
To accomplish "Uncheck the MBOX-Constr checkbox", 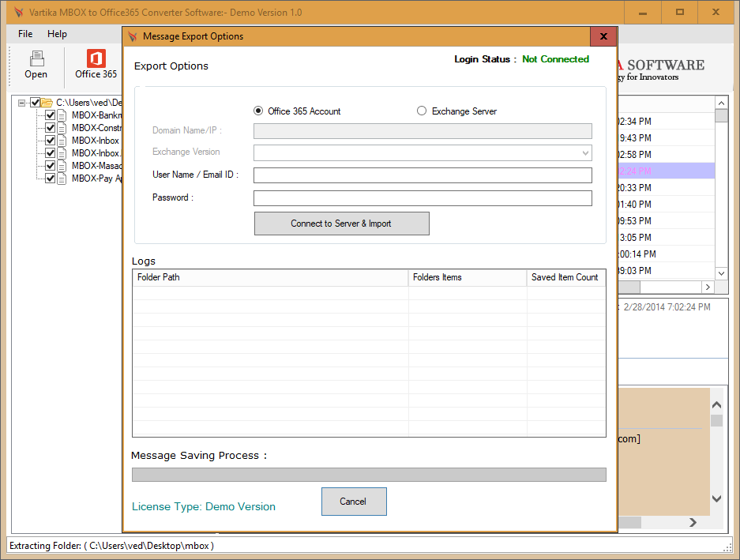I will point(50,128).
